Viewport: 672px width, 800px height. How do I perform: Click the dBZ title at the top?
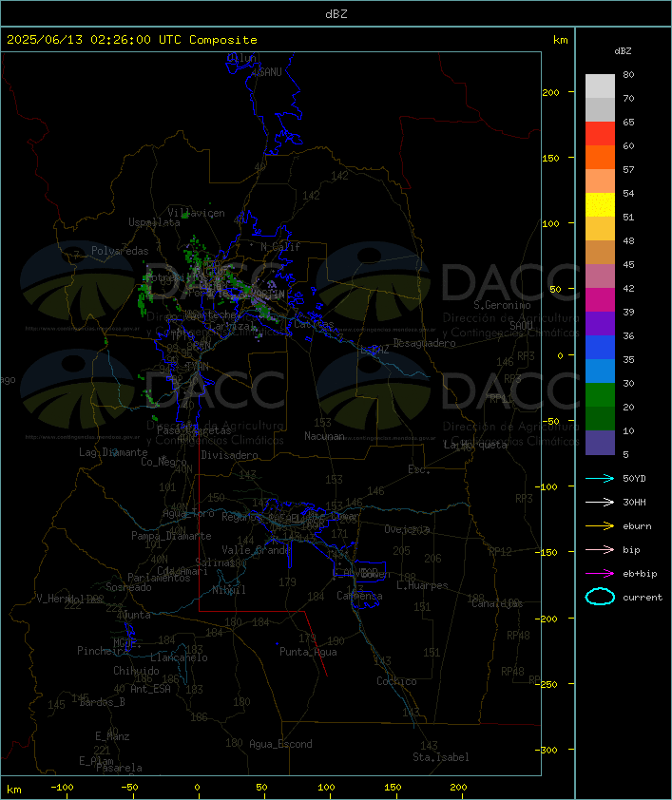[x=336, y=13]
